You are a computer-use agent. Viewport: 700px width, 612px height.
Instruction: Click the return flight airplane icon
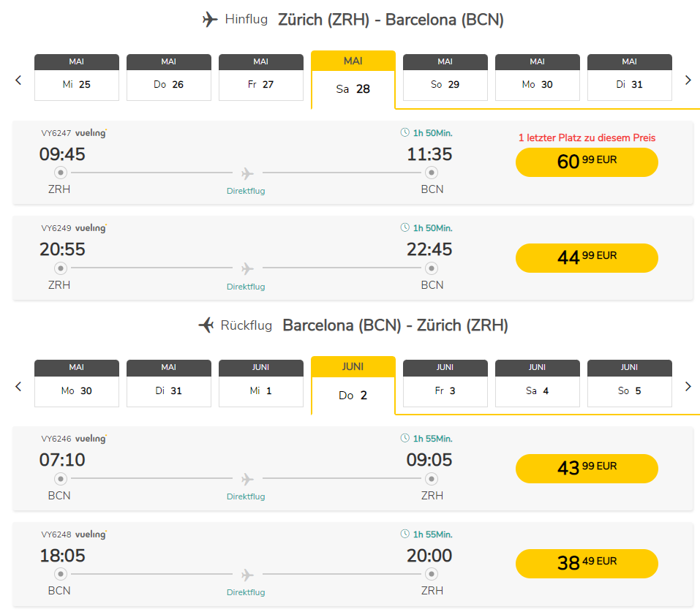pos(206,325)
